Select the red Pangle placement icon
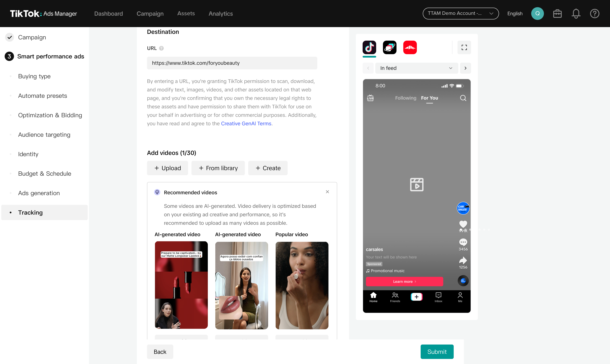Screen dimensions: 610x364 410,47
